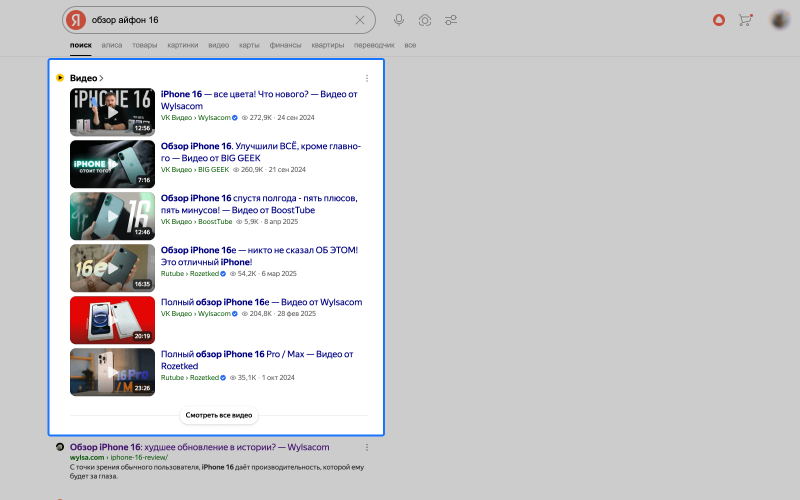Open three-dot menu of video block

tap(367, 78)
